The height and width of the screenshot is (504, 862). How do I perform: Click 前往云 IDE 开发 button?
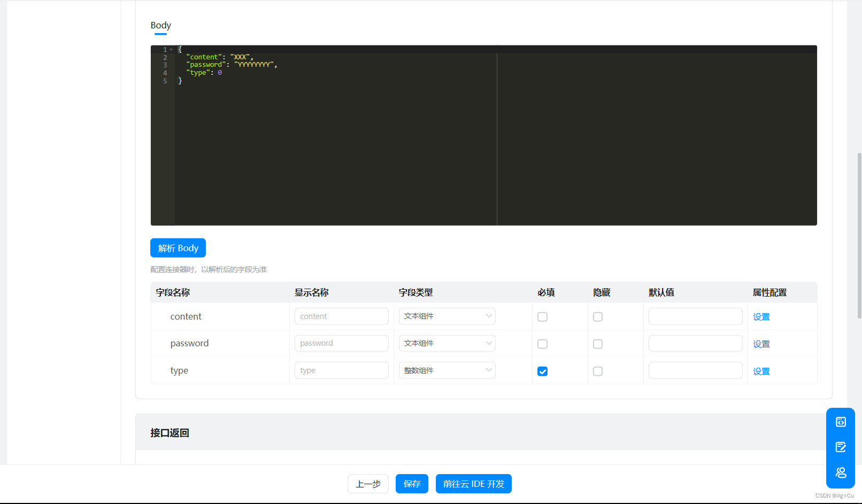(474, 484)
